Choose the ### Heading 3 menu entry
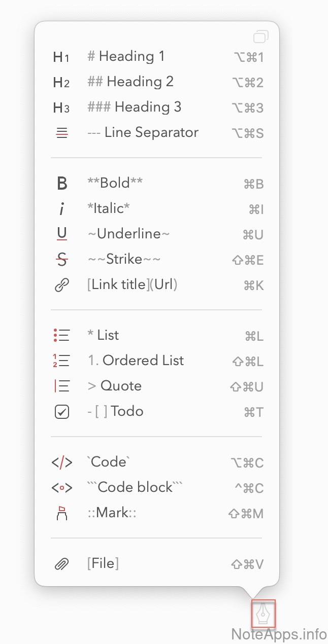The image size is (328, 644). pos(134,107)
